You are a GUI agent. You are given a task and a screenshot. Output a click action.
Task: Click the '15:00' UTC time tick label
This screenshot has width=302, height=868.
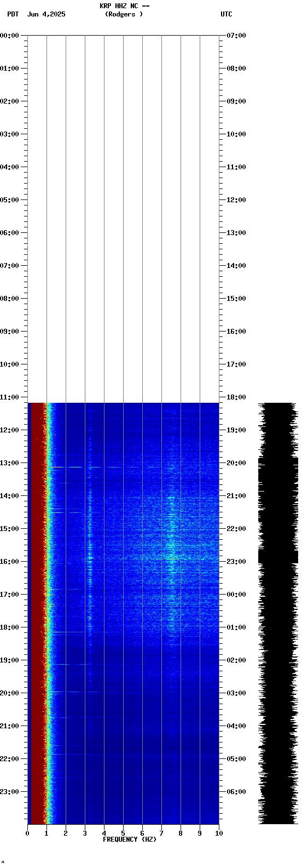[x=236, y=299]
